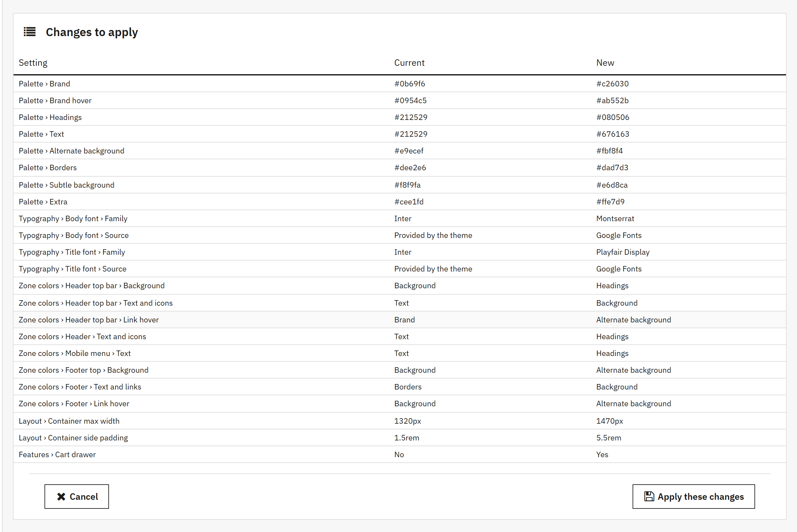Click current value #e9ecef
This screenshot has width=797, height=532.
pyautogui.click(x=409, y=151)
